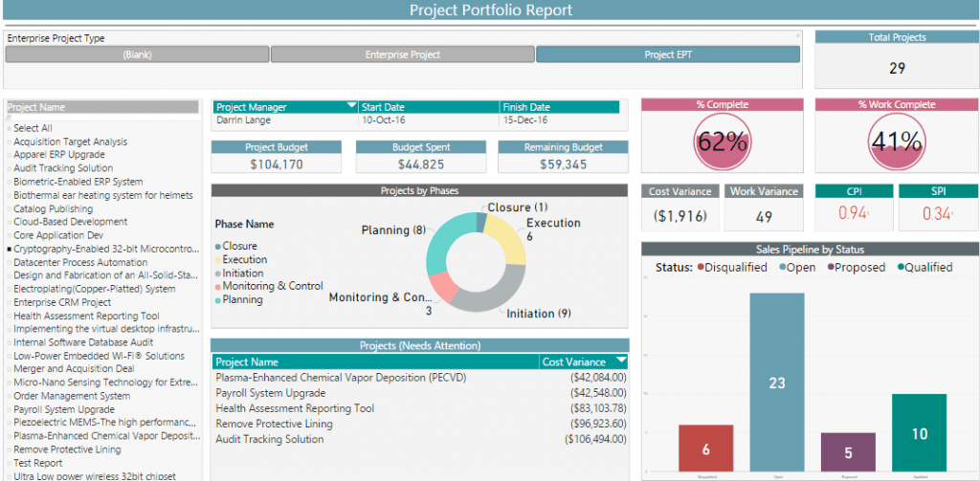Select the Merger and Acquisition Deal project

point(74,368)
